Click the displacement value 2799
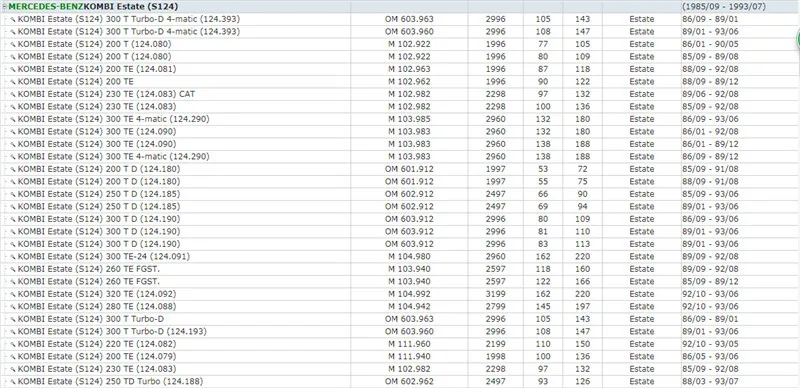This screenshot has width=800, height=388. 495,306
